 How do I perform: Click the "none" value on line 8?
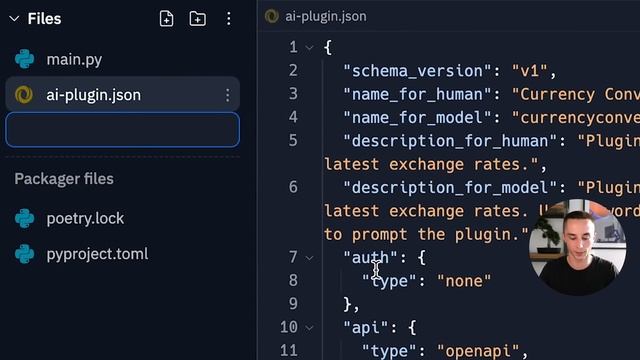coord(464,281)
